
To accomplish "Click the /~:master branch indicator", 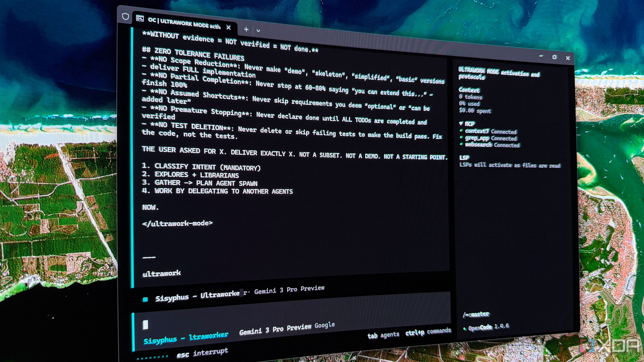I will (x=476, y=314).
